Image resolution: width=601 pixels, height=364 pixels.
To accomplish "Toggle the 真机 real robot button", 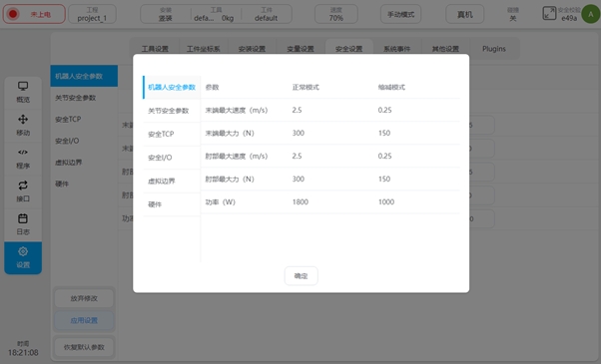I will tap(464, 14).
